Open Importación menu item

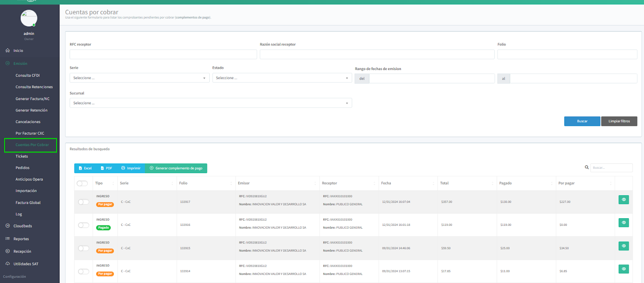click(26, 191)
